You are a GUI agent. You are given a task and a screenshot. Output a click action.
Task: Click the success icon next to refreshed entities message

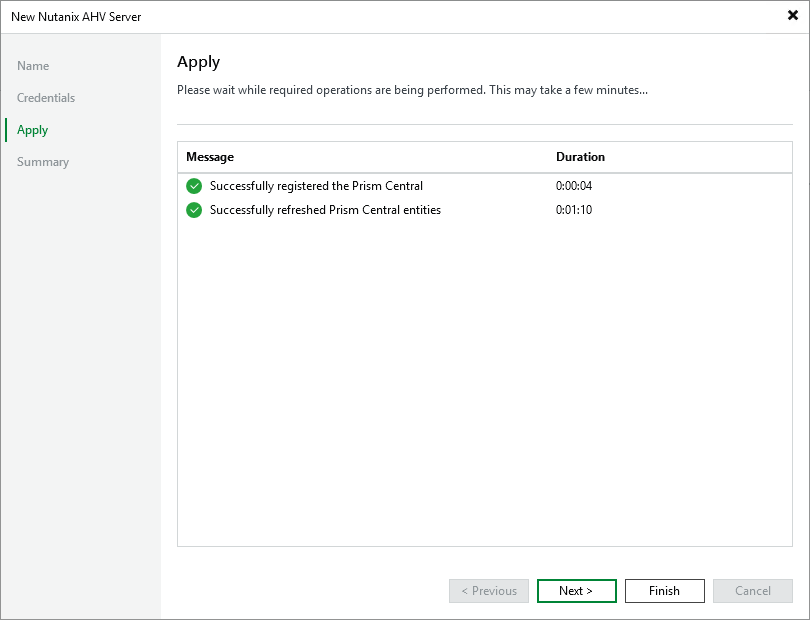click(194, 210)
